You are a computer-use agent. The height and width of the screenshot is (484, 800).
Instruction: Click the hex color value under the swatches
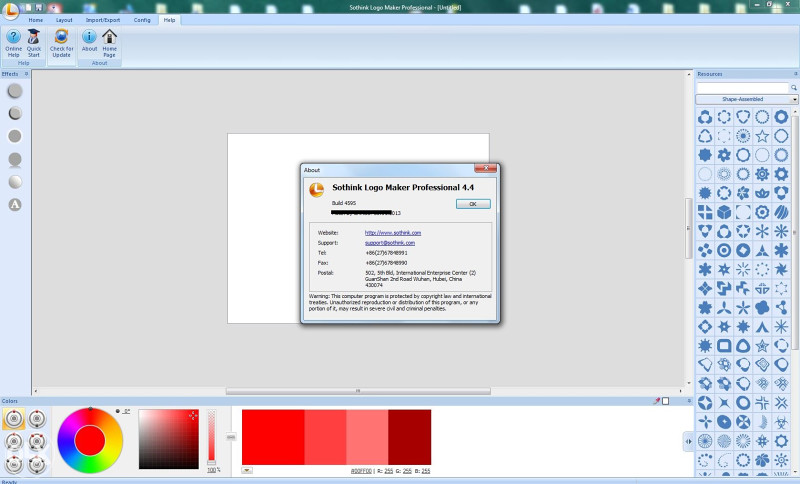361,471
